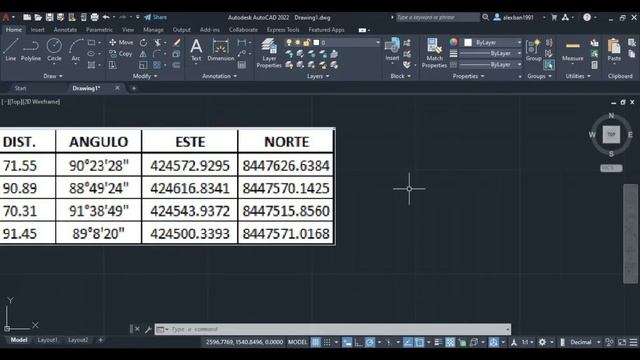Click the keyword search field

coord(438,17)
